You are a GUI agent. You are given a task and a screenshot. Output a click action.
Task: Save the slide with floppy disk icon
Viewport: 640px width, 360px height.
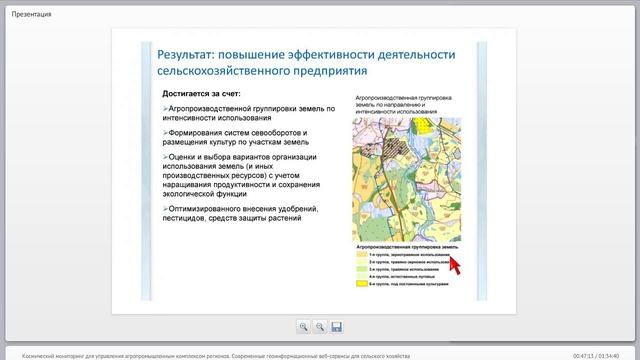click(336, 327)
